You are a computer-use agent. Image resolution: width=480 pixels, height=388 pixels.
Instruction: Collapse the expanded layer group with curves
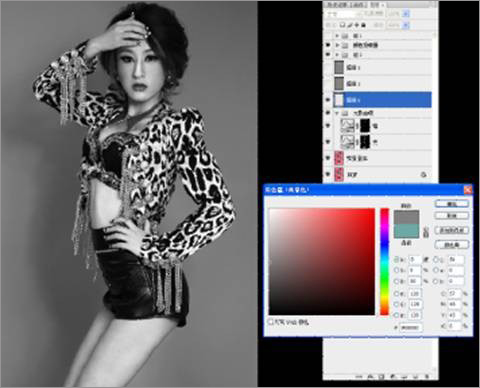click(337, 113)
